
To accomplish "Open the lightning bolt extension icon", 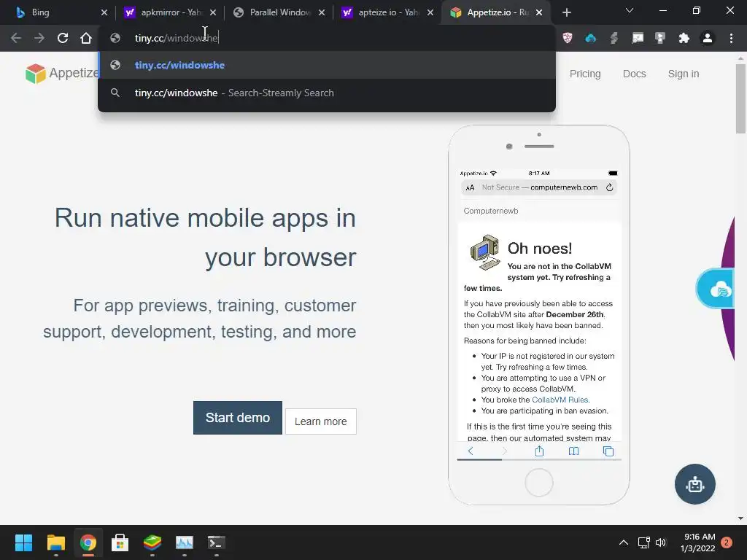I will (614, 38).
